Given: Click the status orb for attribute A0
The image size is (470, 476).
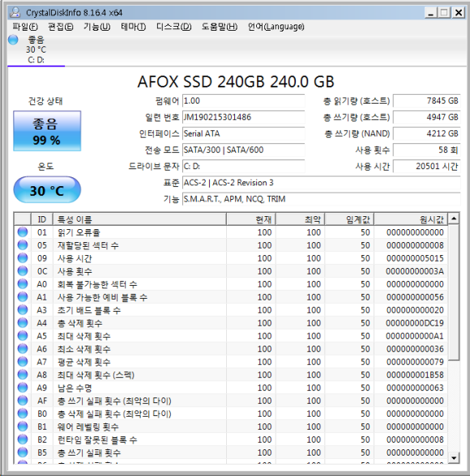Looking at the screenshot, I should tap(23, 284).
